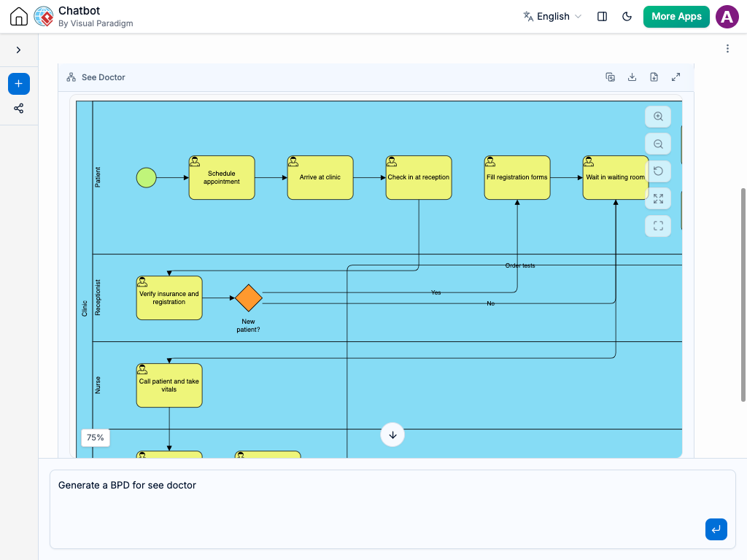747x560 pixels.
Task: Click the No flow label
Action: pyautogui.click(x=491, y=303)
